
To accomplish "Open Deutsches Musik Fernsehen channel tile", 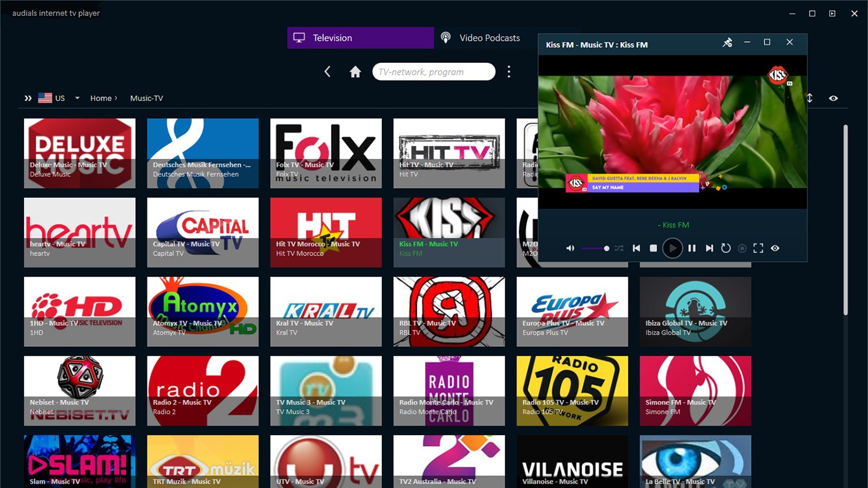I will click(x=203, y=153).
